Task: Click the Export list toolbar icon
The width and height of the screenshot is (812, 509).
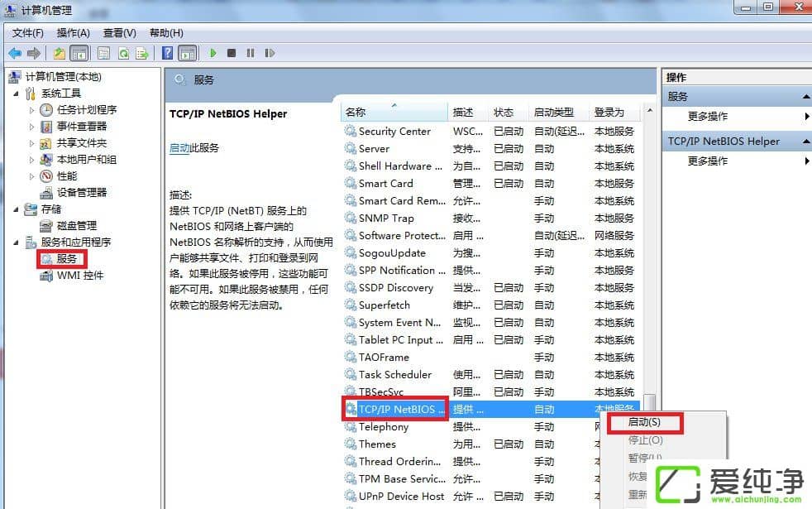Action: (x=142, y=54)
